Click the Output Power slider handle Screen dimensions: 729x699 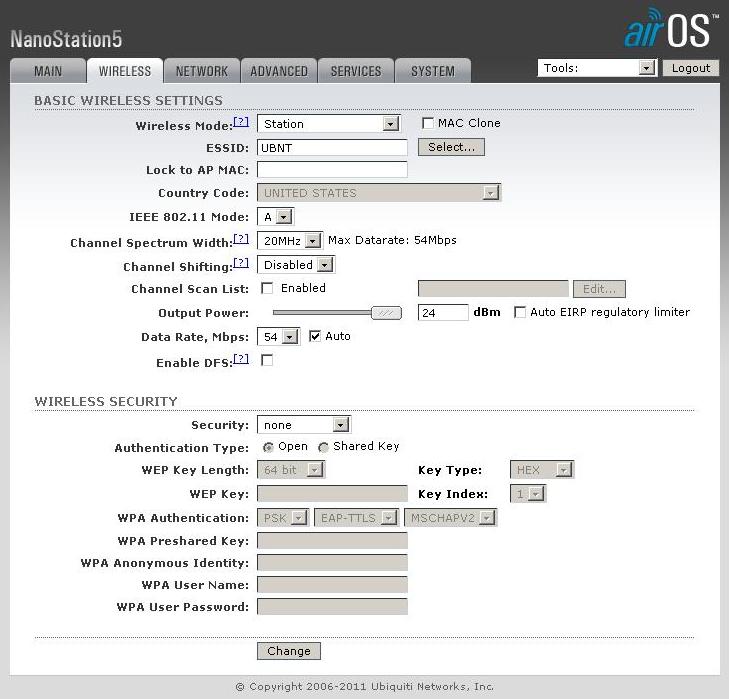coord(386,313)
